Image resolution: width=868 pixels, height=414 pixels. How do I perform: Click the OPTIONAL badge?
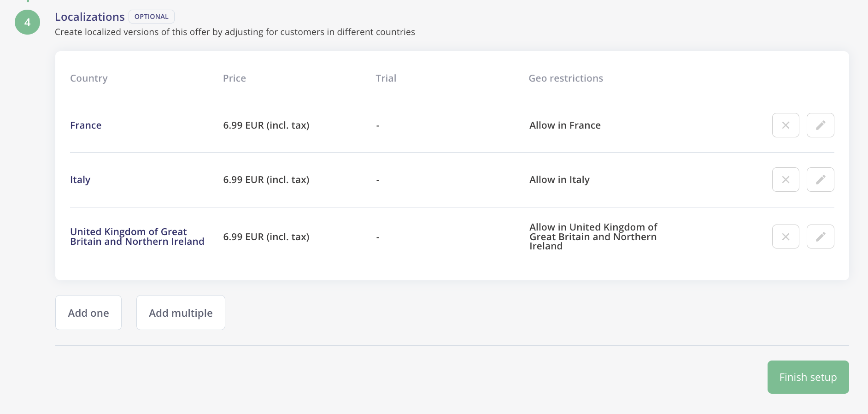[152, 17]
